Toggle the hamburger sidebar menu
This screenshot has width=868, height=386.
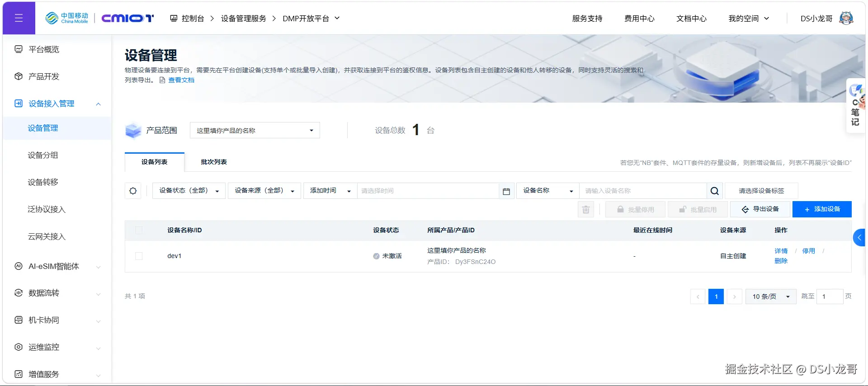[x=19, y=18]
